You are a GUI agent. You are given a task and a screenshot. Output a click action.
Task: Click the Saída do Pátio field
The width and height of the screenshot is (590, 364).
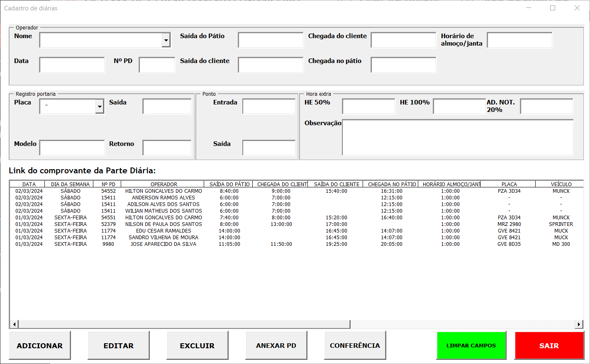coord(271,40)
